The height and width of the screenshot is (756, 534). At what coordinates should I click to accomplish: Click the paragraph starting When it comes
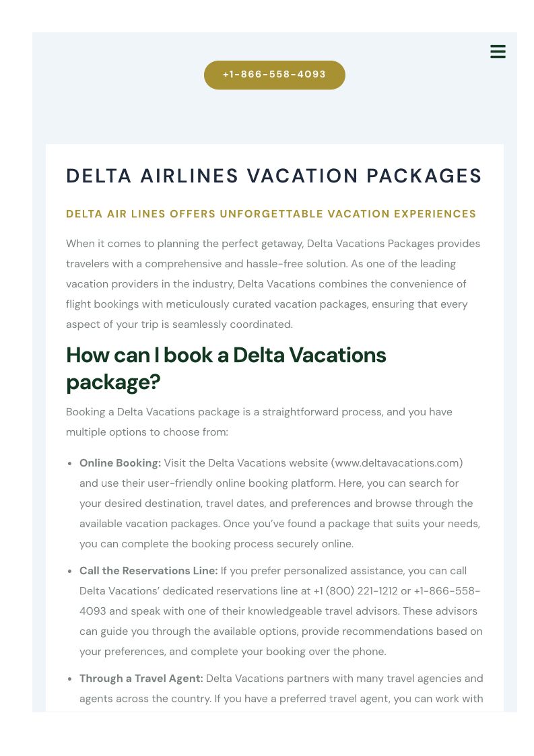coord(273,284)
